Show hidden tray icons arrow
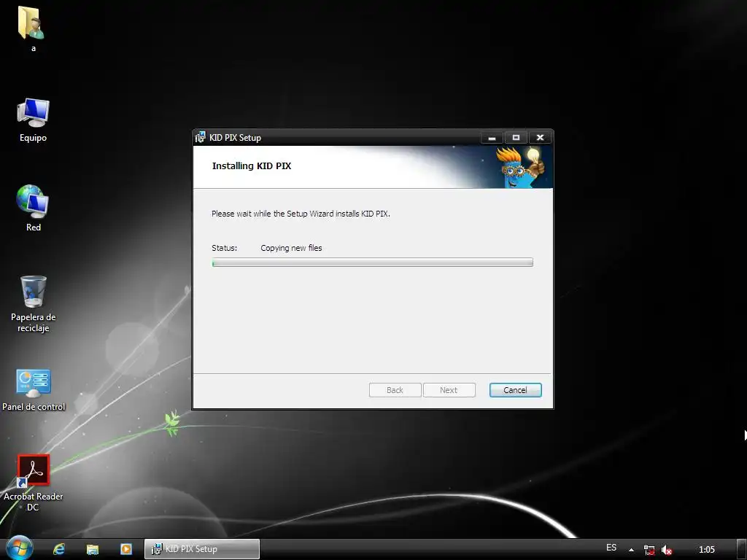 click(x=631, y=550)
